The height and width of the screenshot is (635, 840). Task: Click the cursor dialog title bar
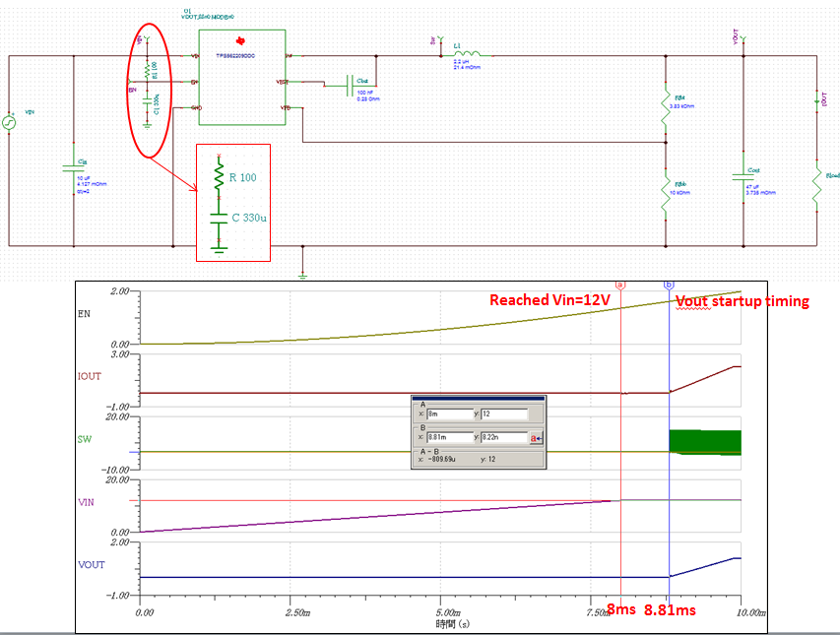479,398
